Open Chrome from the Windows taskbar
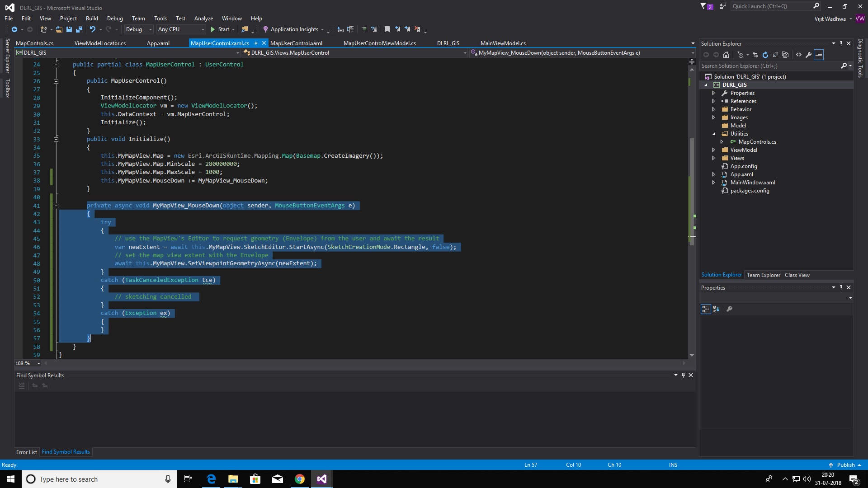868x488 pixels. (300, 479)
